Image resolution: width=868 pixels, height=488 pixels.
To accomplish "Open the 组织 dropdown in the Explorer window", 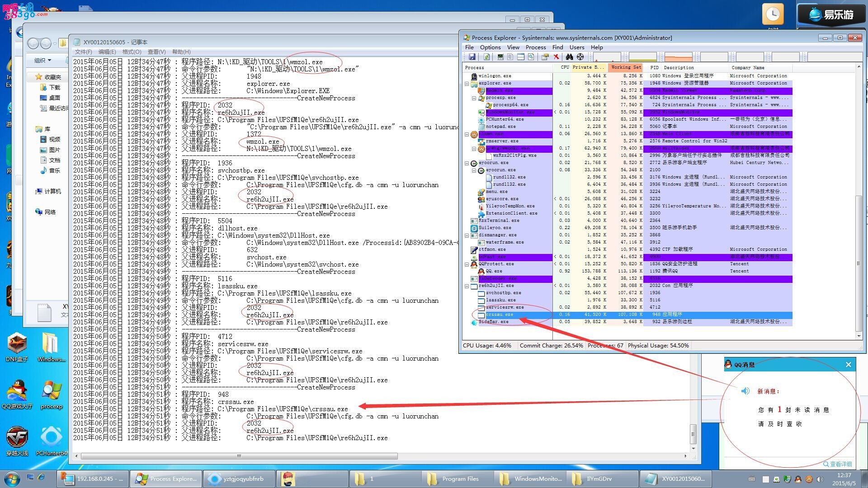I will (x=43, y=60).
